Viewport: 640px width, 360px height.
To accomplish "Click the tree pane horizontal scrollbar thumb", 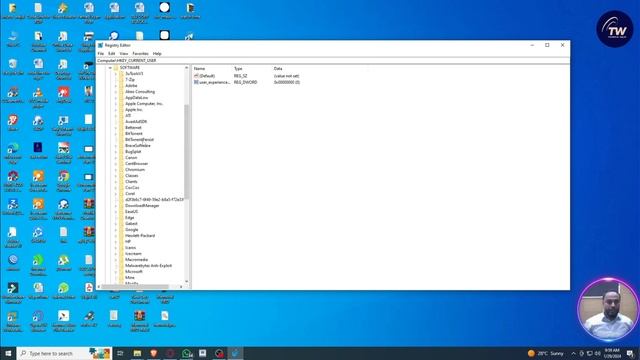I will click(135, 287).
